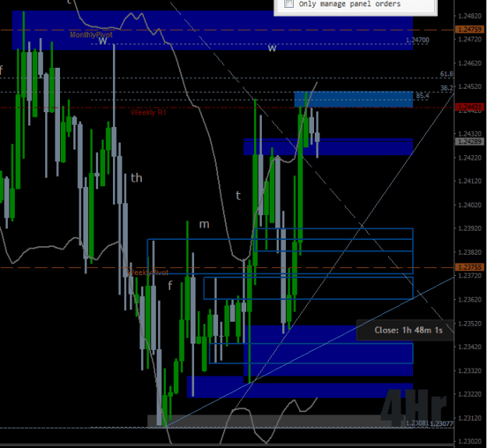487x448 pixels.
Task: Select the 61.8 Fibonacci level label
Action: tap(446, 74)
